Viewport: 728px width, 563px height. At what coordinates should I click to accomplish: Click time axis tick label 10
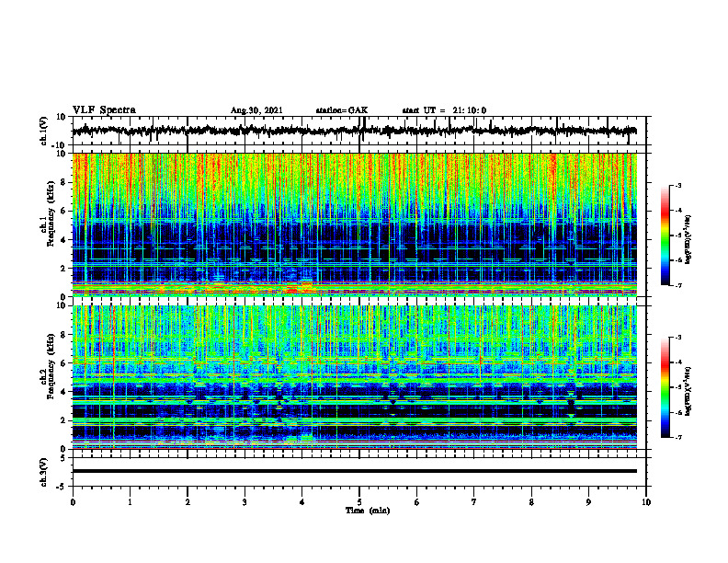(x=646, y=502)
